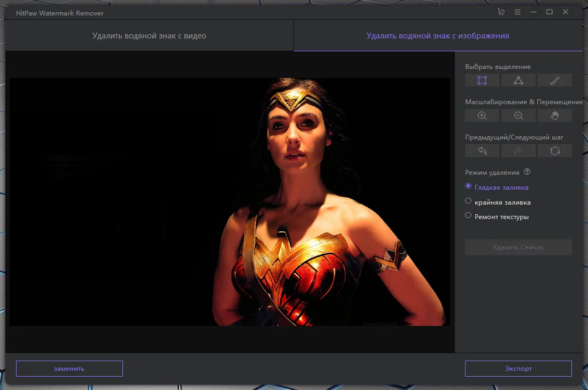Click the заменить button
Screen dimensions: 588x390
click(69, 369)
